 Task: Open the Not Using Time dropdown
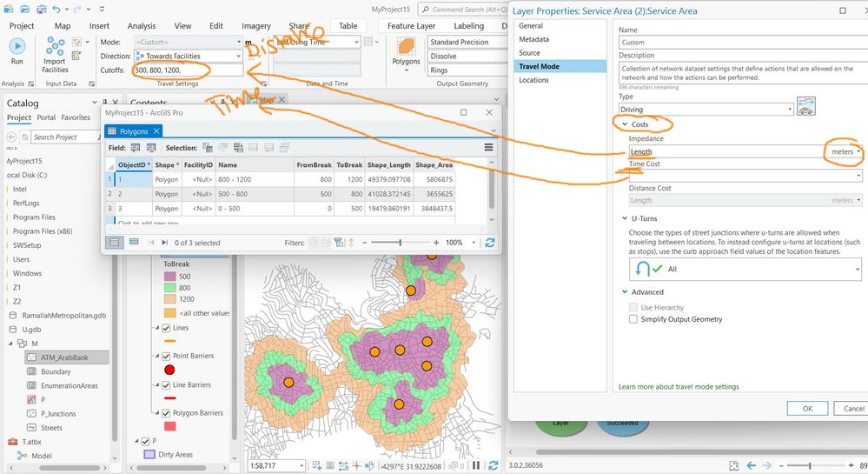(356, 42)
